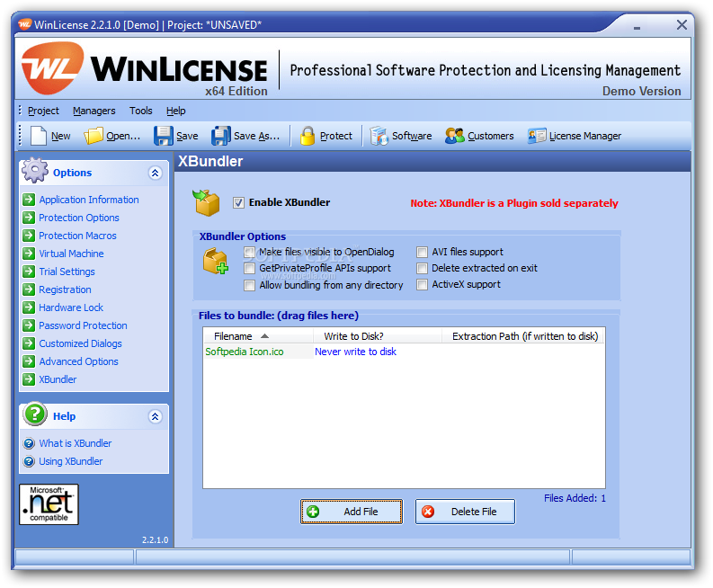Check ActiveX support option
This screenshot has width=713, height=588.
[x=422, y=285]
